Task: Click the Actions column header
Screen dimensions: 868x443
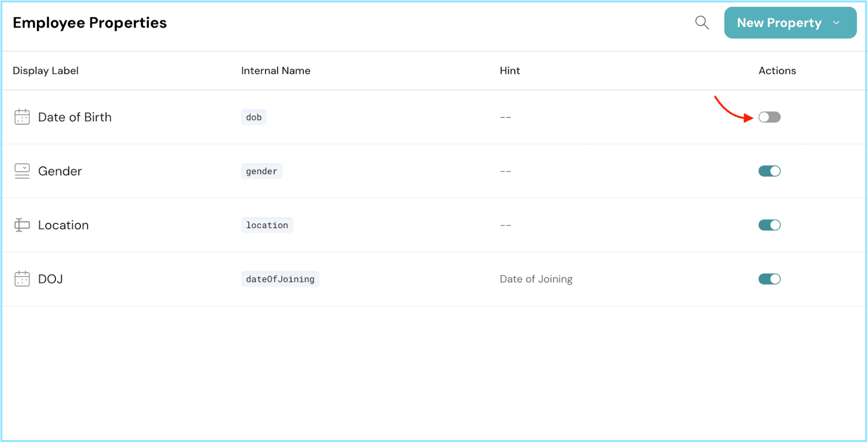Action: (777, 71)
